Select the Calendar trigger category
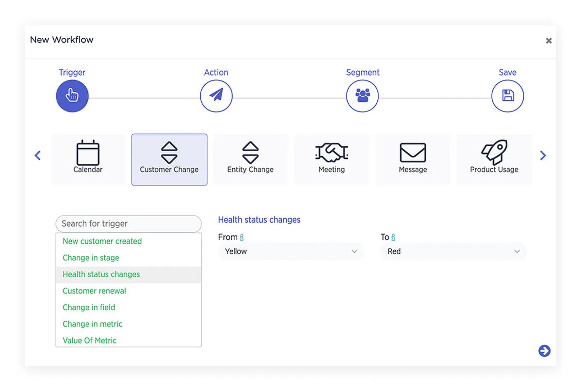The height and width of the screenshot is (392, 582). tap(88, 159)
